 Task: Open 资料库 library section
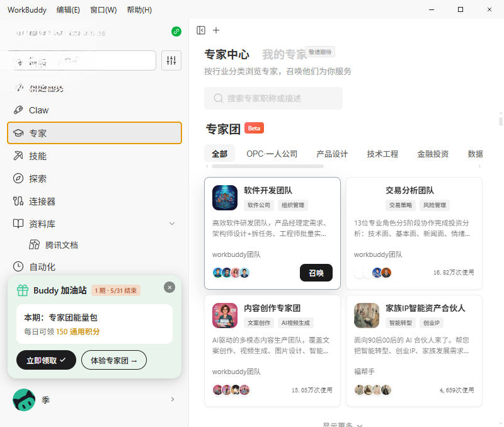click(x=94, y=224)
